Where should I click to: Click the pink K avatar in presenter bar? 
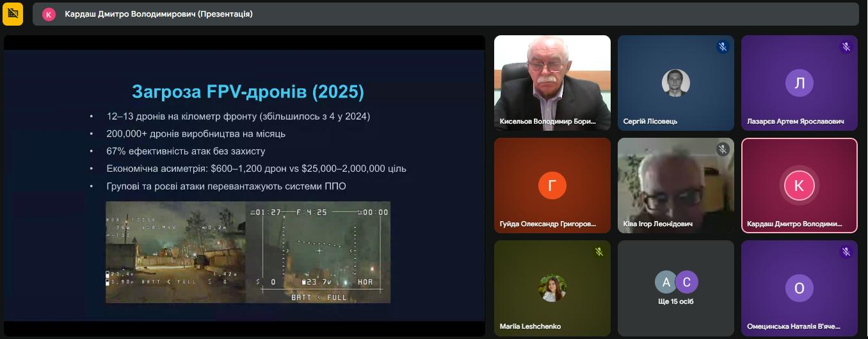coord(49,14)
